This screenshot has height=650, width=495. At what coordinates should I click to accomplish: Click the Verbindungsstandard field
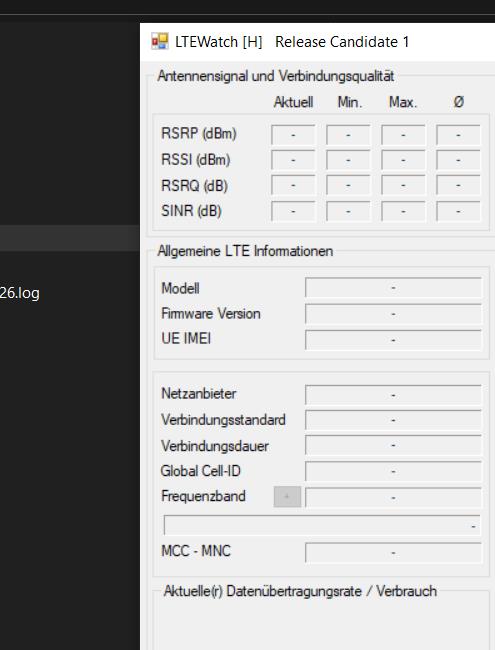tap(393, 420)
